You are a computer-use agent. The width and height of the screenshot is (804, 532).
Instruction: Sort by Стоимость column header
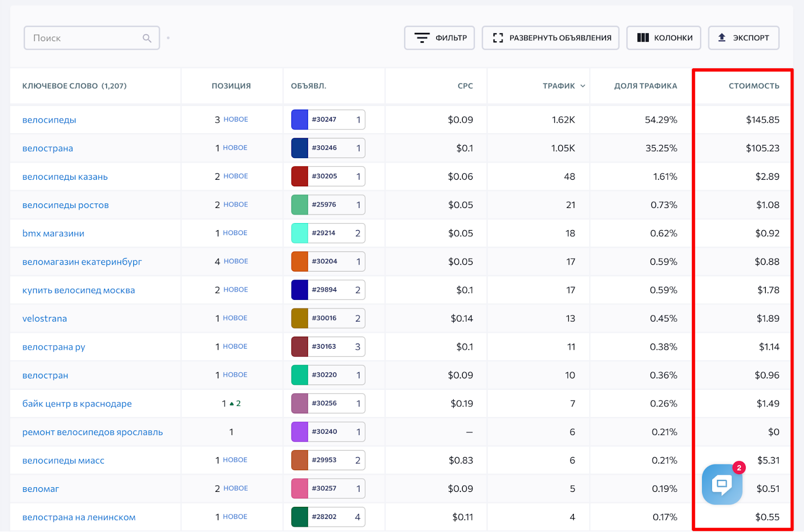754,86
